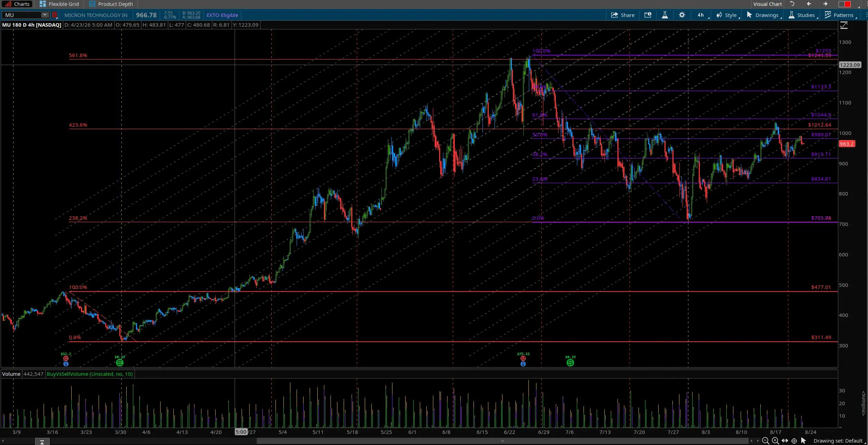The width and height of the screenshot is (868, 445).
Task: Open the product info card icon
Action: click(648, 15)
